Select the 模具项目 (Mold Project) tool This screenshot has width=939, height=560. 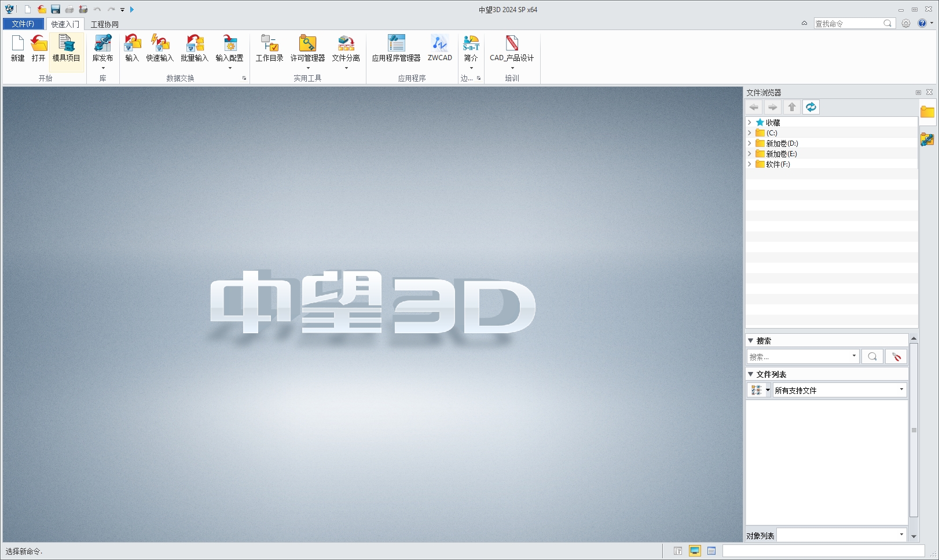(66, 51)
